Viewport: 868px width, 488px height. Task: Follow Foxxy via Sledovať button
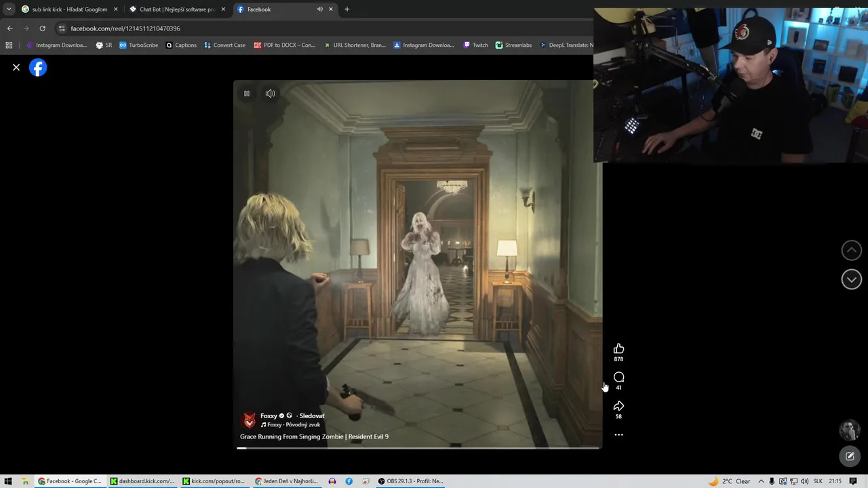point(312,415)
